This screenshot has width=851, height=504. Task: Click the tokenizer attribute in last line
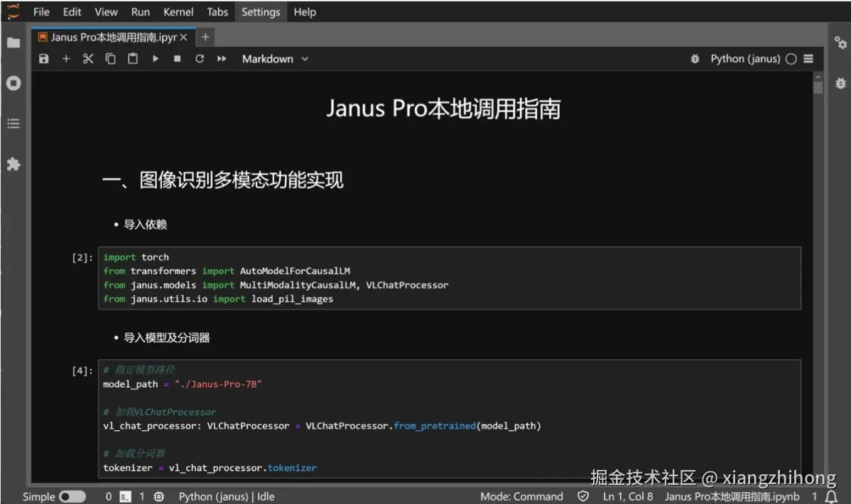[292, 468]
